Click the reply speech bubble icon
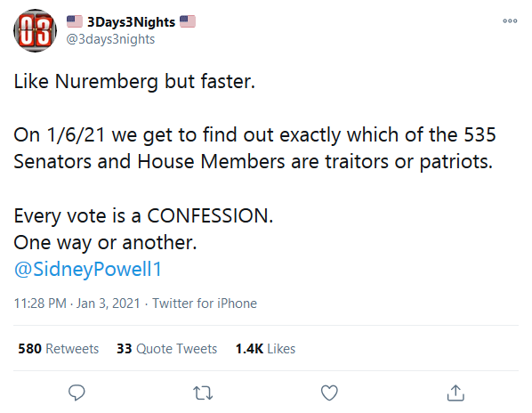The height and width of the screenshot is (413, 532). point(77,393)
